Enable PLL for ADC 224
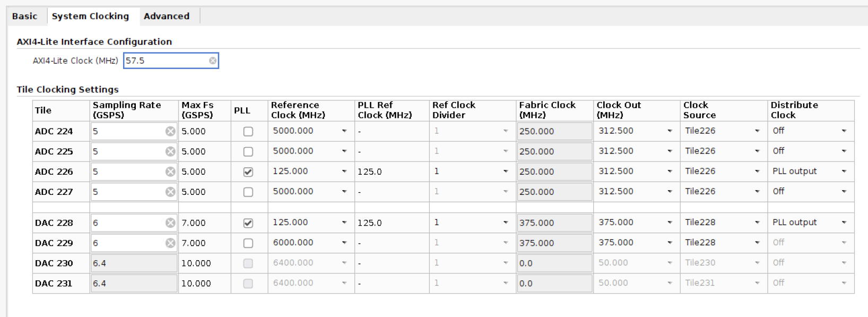This screenshot has width=868, height=317. coord(248,131)
